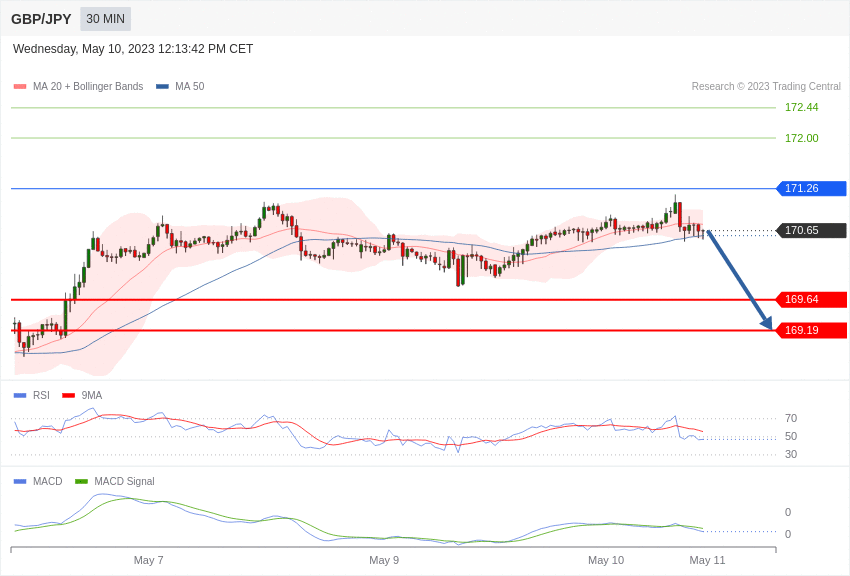Click the 172.44 resistance level label
This screenshot has height=576, width=850.
(801, 107)
